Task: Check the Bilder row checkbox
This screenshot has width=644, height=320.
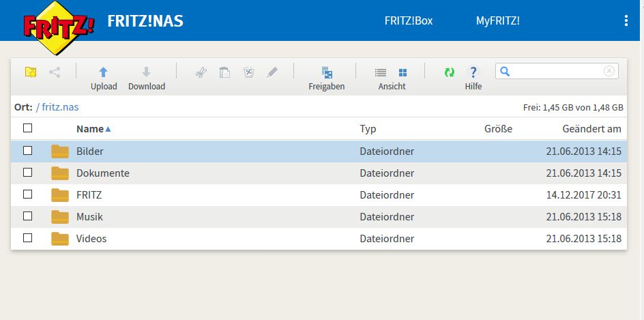Action: tap(27, 150)
